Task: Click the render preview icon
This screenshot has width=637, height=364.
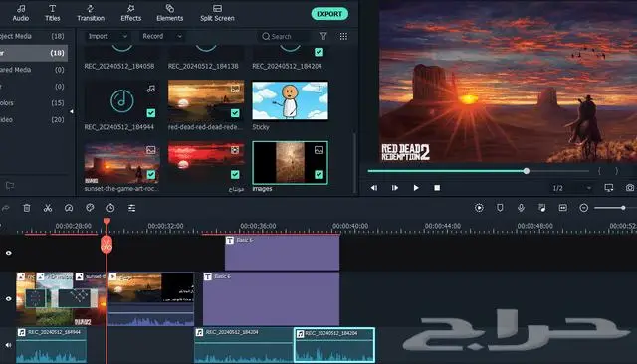Action: 479,208
